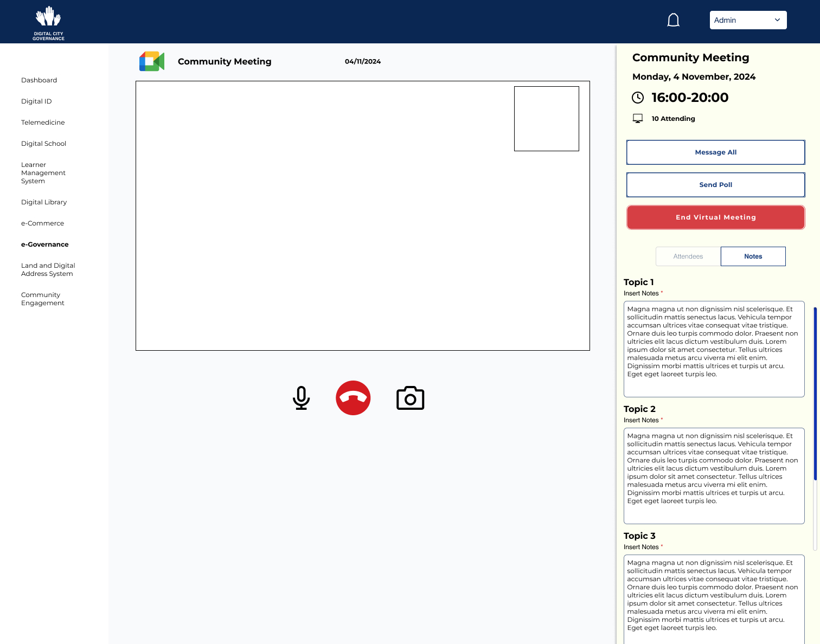Select the Notes tab
This screenshot has width=820, height=644.
pyautogui.click(x=753, y=256)
